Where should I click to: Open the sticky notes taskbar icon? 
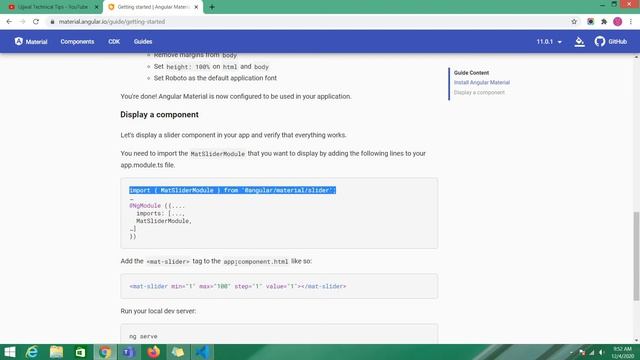(178, 352)
